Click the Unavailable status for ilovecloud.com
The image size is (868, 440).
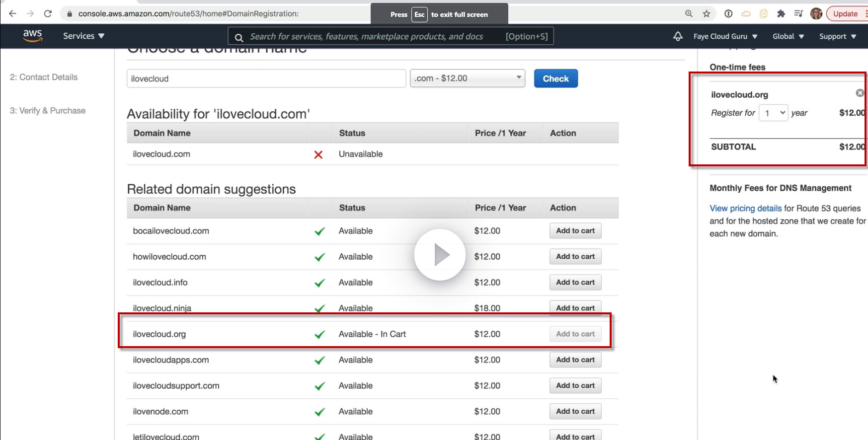click(x=361, y=154)
